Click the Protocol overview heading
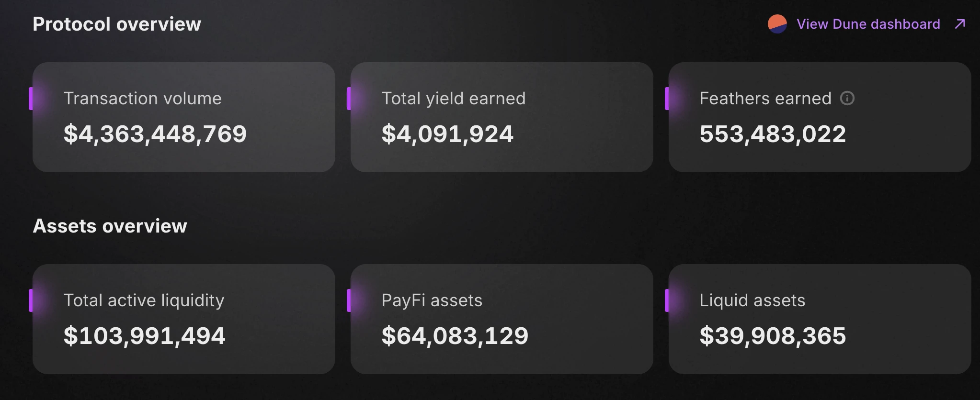 (117, 24)
